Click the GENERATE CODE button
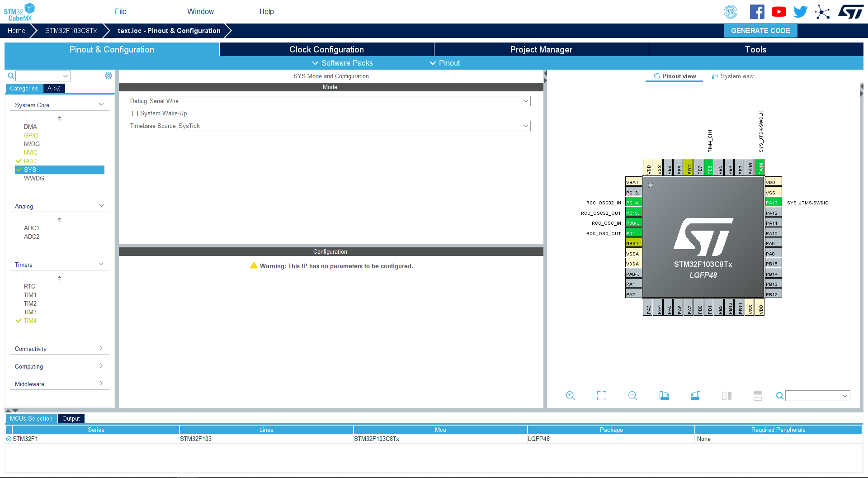The width and height of the screenshot is (868, 478). pos(760,31)
